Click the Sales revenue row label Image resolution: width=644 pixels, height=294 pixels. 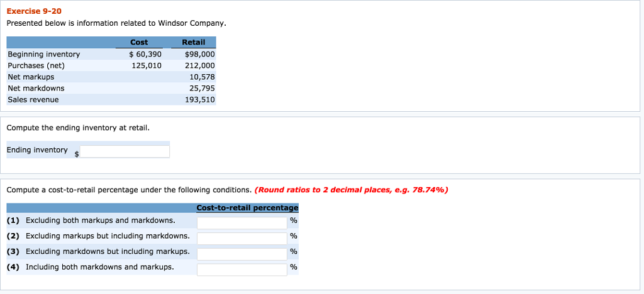(33, 99)
